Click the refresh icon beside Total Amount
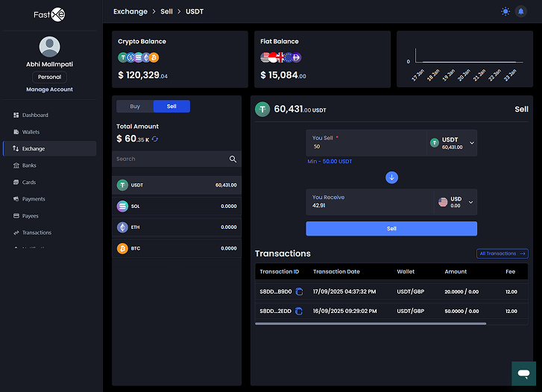This screenshot has width=542, height=392. 155,139
